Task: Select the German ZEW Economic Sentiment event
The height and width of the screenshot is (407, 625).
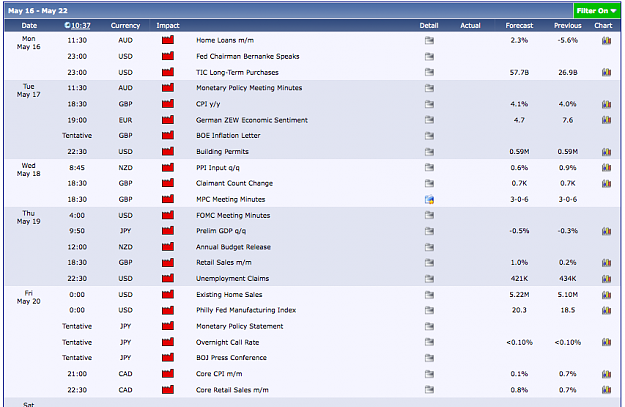Action: tap(252, 120)
